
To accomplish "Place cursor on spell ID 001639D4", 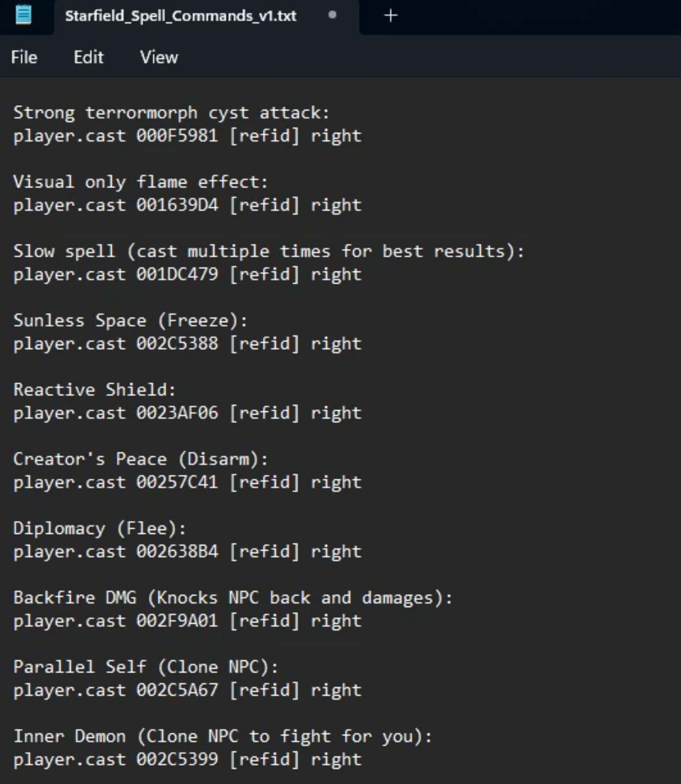I will coord(177,205).
